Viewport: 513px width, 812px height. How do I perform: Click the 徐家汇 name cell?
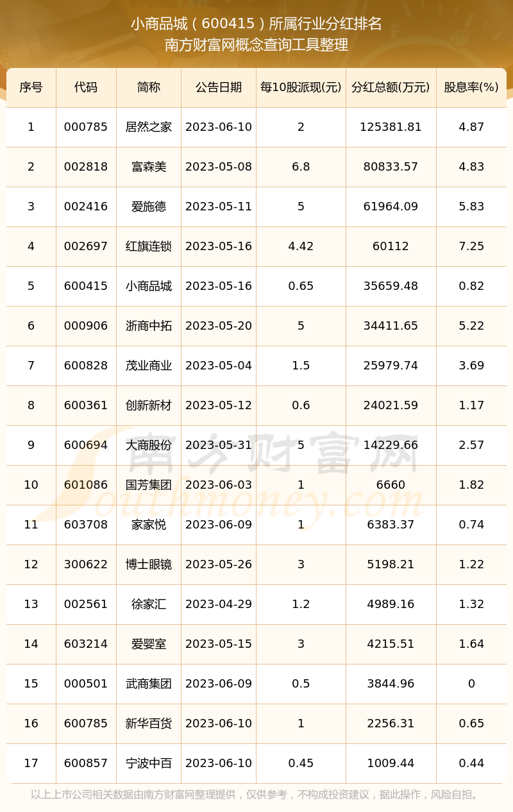pyautogui.click(x=149, y=604)
